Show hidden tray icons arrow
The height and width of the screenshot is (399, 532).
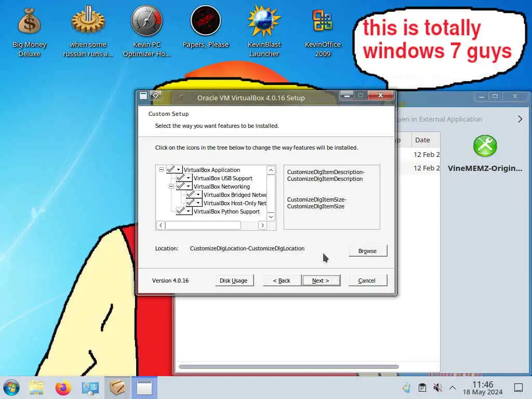pyautogui.click(x=453, y=388)
